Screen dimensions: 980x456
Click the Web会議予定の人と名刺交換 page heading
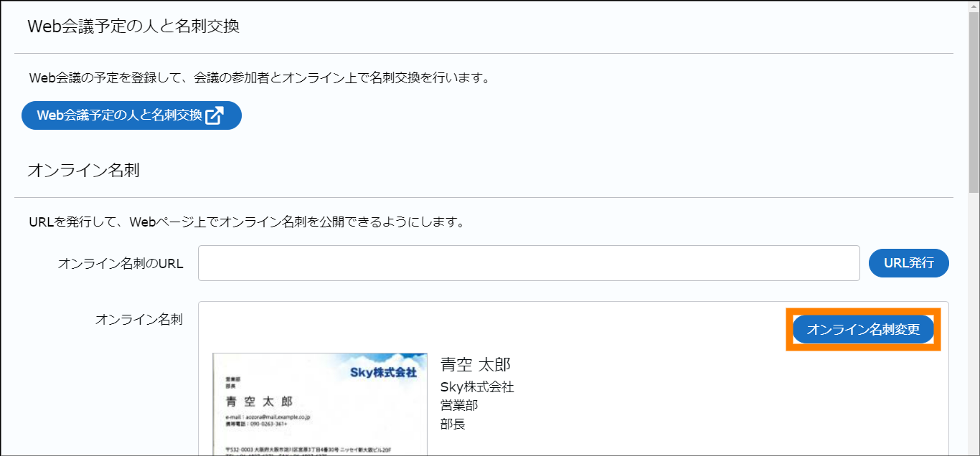tap(133, 27)
